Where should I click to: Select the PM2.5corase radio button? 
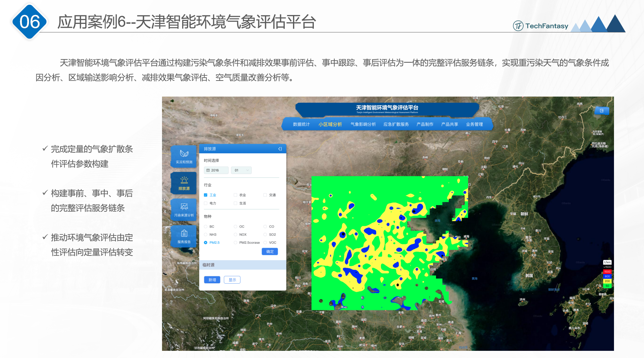coord(235,243)
